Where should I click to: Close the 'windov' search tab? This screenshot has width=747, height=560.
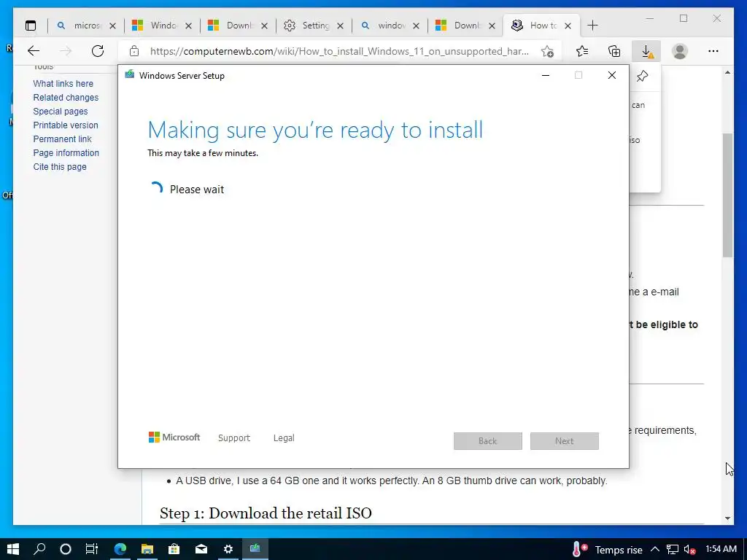pos(416,26)
